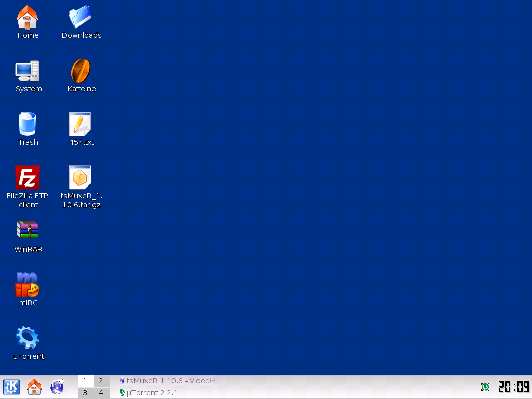
Task: Open the KDE K menu
Action: [11, 387]
